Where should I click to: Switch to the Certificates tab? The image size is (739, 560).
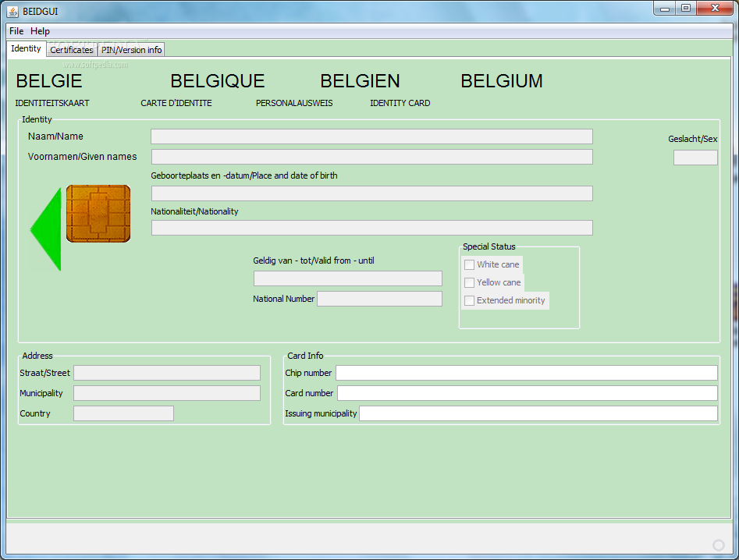point(72,50)
